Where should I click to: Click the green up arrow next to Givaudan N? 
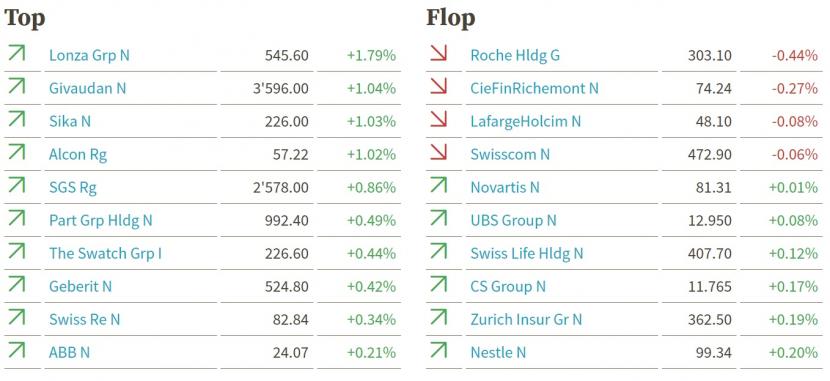coord(16,86)
